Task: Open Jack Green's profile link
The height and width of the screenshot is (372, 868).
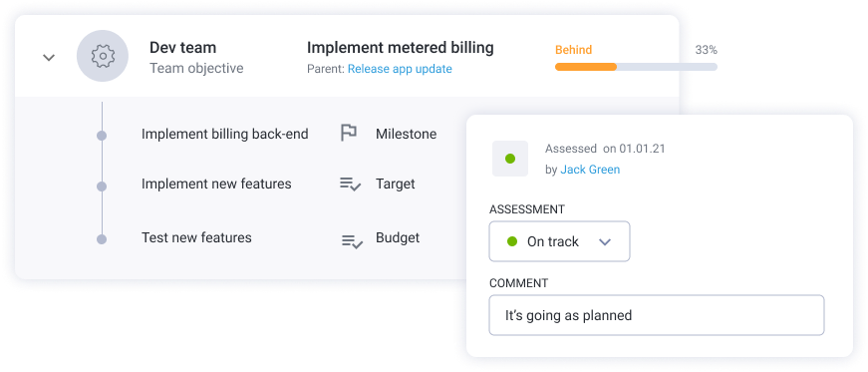Action: click(590, 170)
